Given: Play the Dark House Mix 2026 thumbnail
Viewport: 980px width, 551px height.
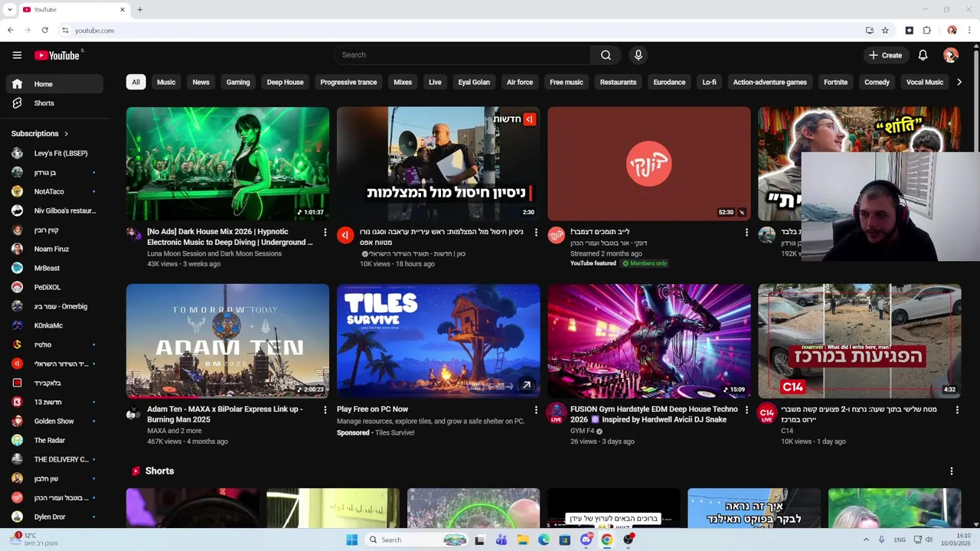Looking at the screenshot, I should pos(227,164).
